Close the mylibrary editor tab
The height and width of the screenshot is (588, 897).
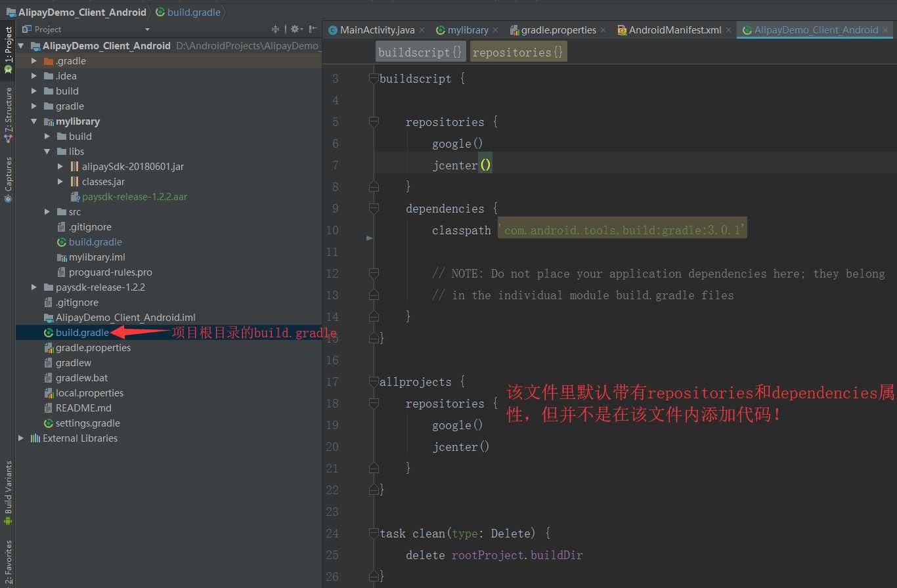(x=495, y=30)
